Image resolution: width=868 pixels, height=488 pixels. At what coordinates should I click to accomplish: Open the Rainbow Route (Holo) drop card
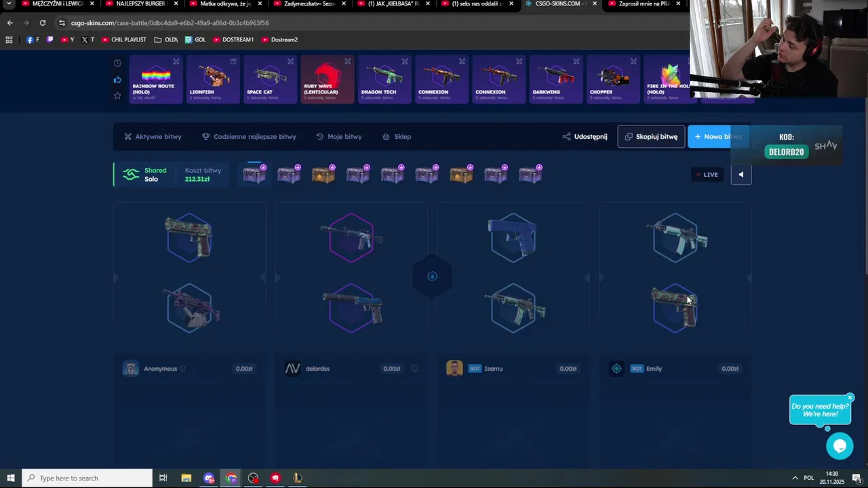156,79
